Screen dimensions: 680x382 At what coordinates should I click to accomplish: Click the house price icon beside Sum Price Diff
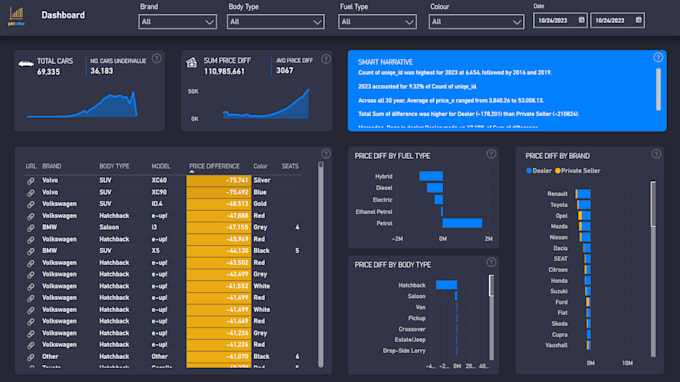(191, 63)
